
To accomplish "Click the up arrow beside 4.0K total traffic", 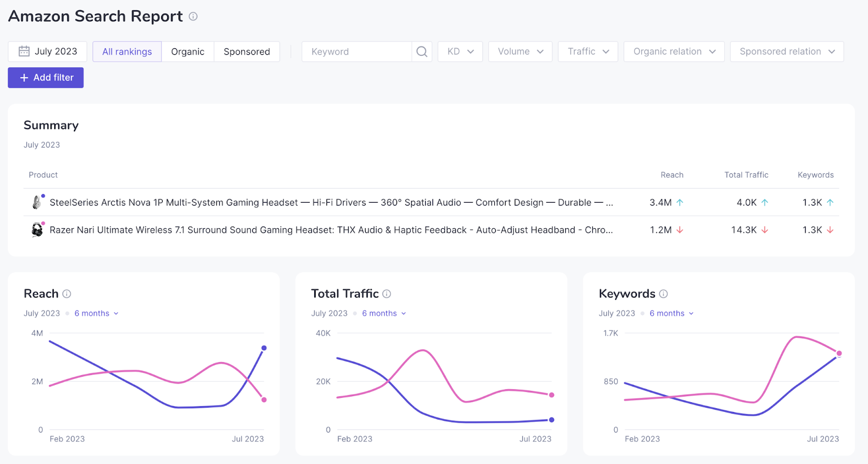I will point(765,202).
